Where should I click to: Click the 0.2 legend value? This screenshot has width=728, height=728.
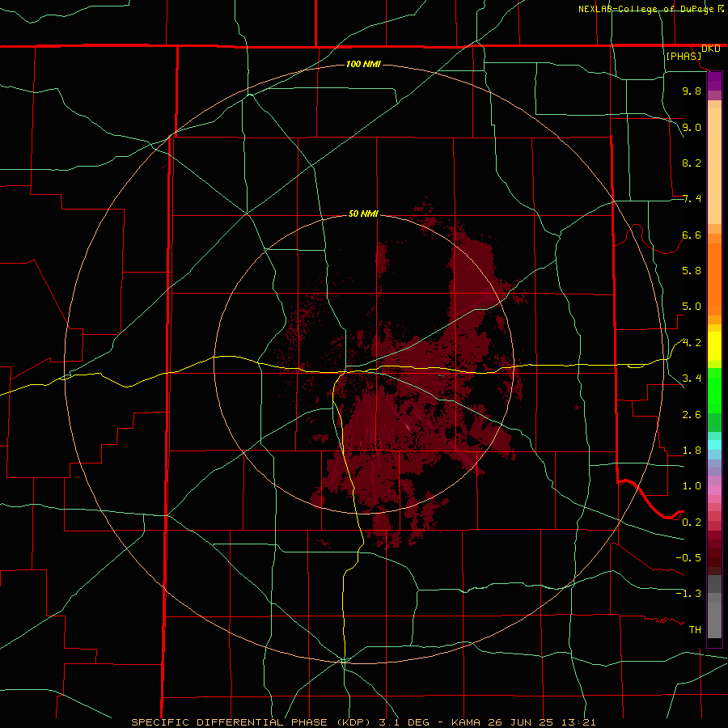tap(692, 523)
